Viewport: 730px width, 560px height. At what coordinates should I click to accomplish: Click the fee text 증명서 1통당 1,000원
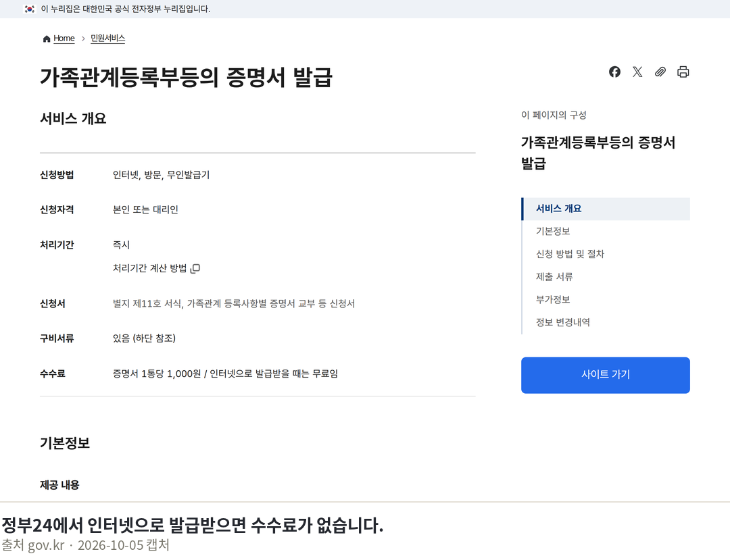click(x=157, y=374)
